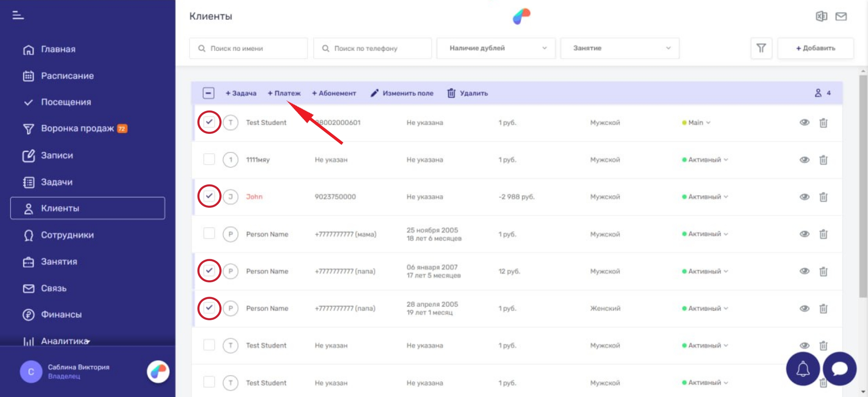The height and width of the screenshot is (397, 868).
Task: View first Test Student via eye icon
Action: tap(804, 122)
